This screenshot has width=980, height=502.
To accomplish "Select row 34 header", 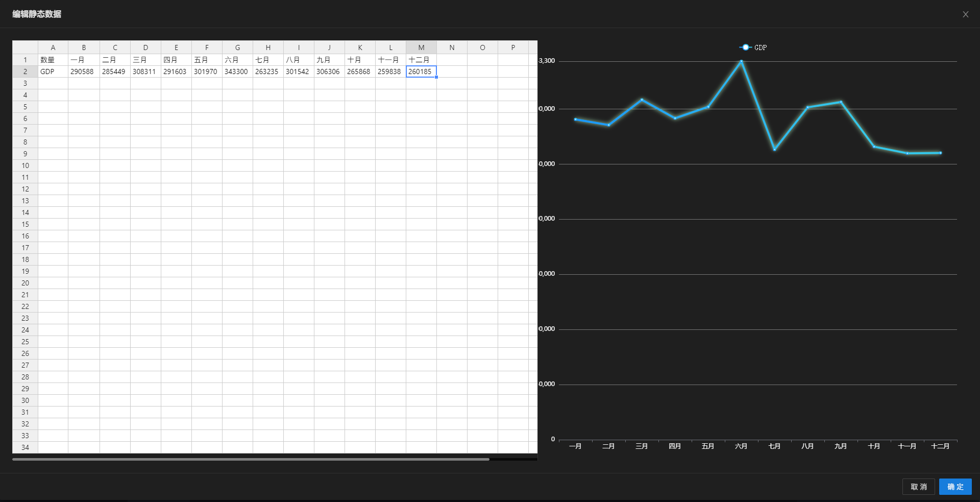I will 25,447.
